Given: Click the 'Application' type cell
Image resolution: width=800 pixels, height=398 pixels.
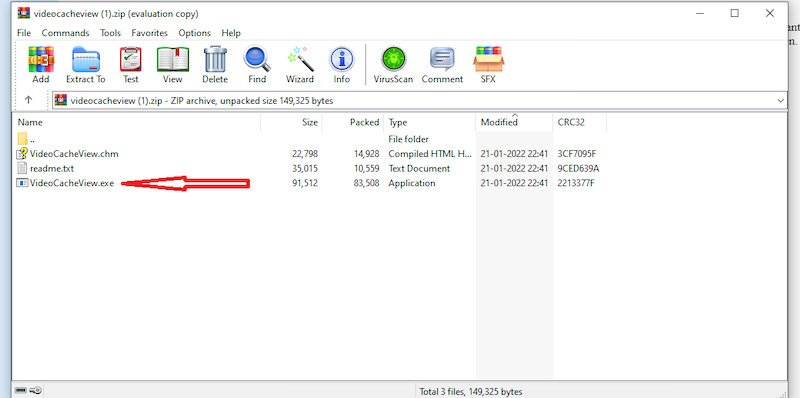Looking at the screenshot, I should pos(412,183).
